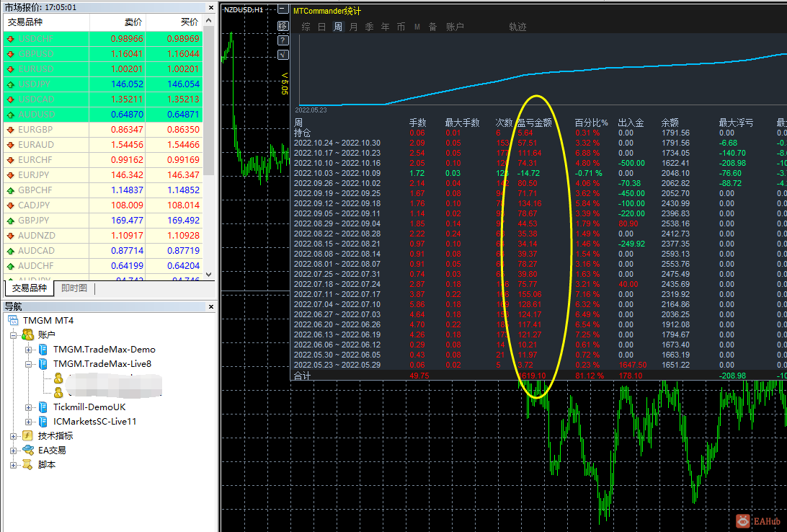The width and height of the screenshot is (787, 532).
Task: Click the minus collapse button of MTCommander panel
Action: pos(283,9)
